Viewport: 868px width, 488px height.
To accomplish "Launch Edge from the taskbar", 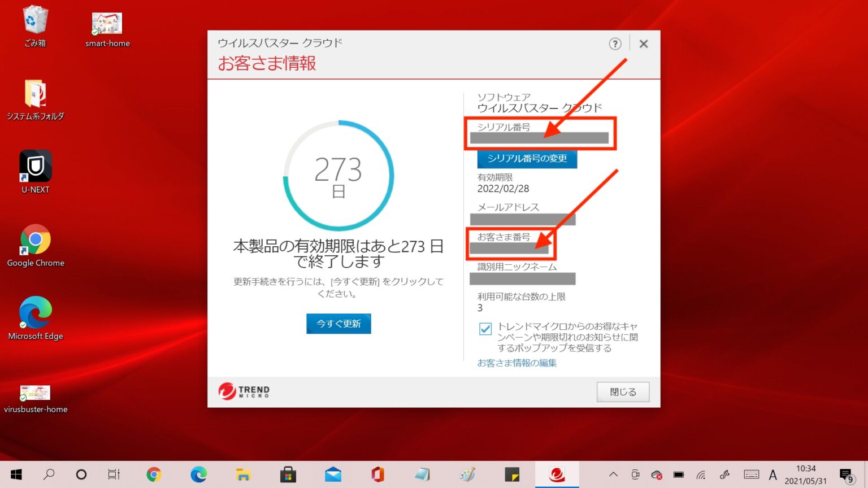I will (x=198, y=474).
